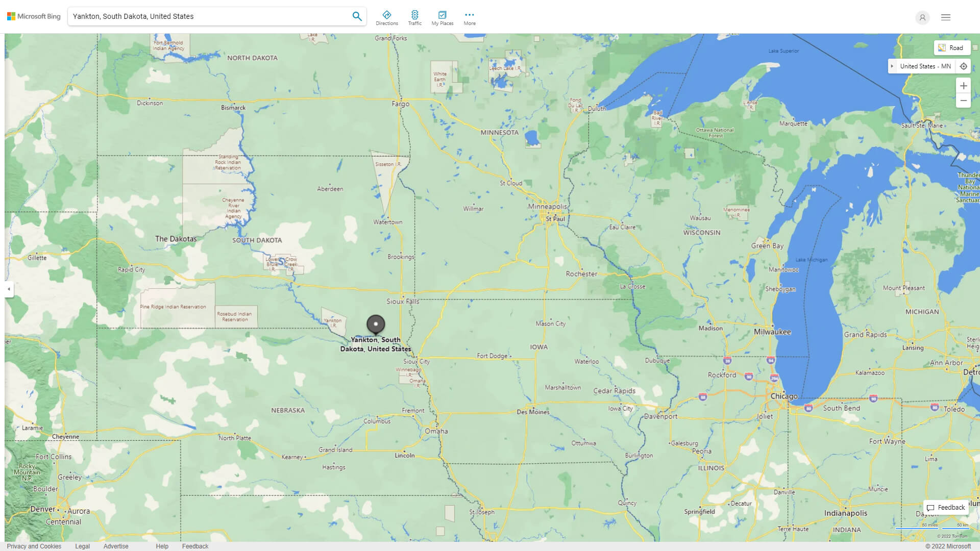Zoom out using the minus button
The width and height of the screenshot is (980, 551).
pyautogui.click(x=964, y=101)
